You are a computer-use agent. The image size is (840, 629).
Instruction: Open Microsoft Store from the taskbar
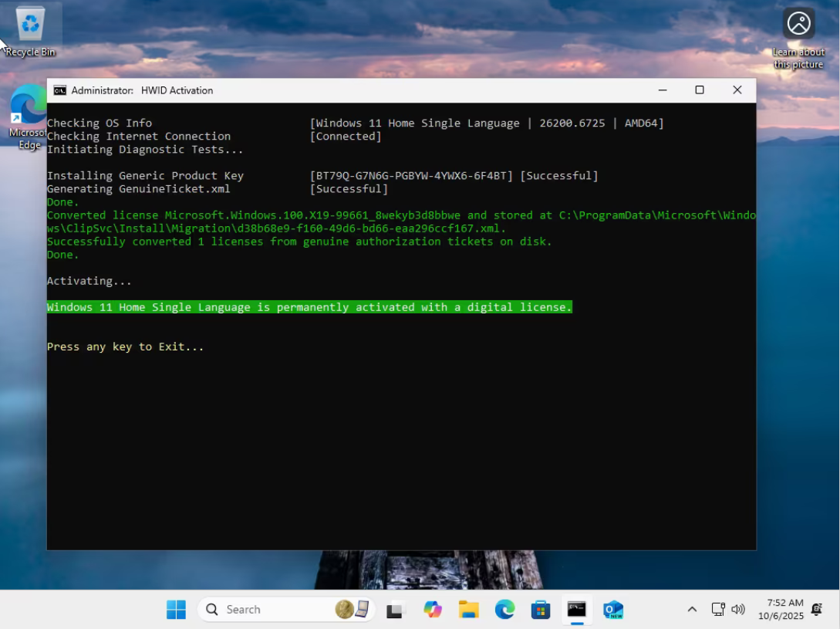541,610
